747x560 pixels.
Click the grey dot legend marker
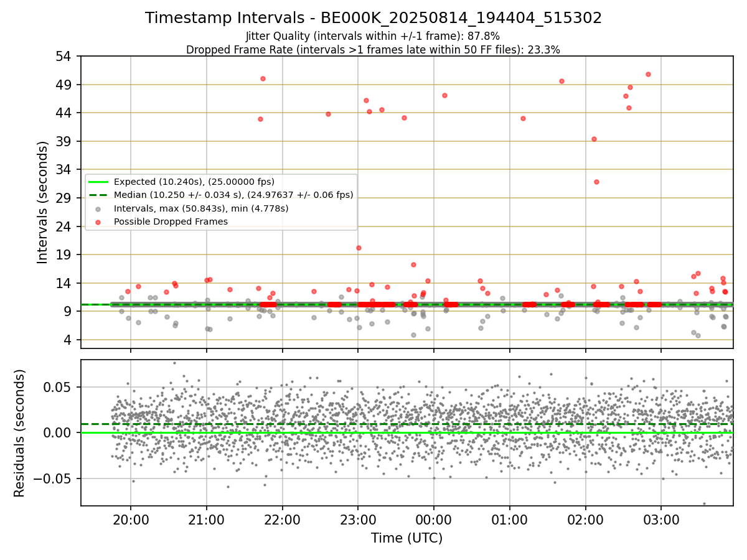[x=98, y=208]
